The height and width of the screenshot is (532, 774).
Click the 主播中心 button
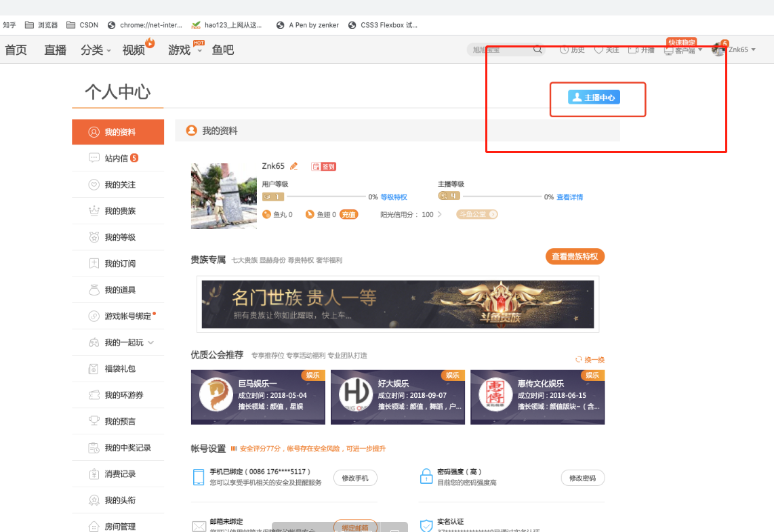pyautogui.click(x=594, y=97)
